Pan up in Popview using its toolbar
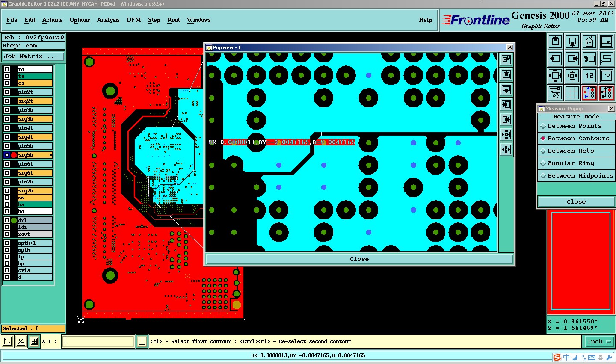616x364 pixels. pos(506,74)
